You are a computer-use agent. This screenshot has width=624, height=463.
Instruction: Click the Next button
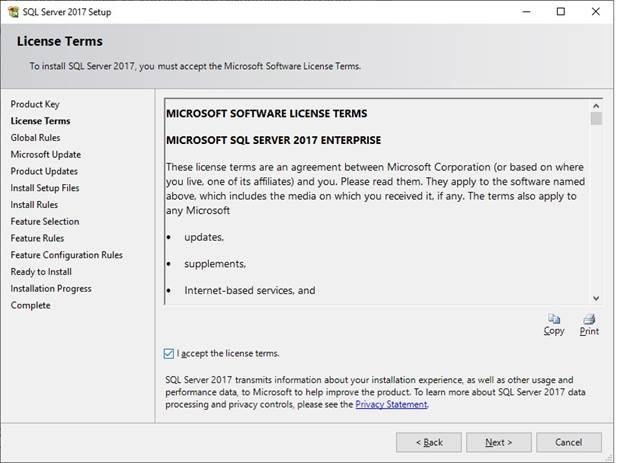coord(498,442)
